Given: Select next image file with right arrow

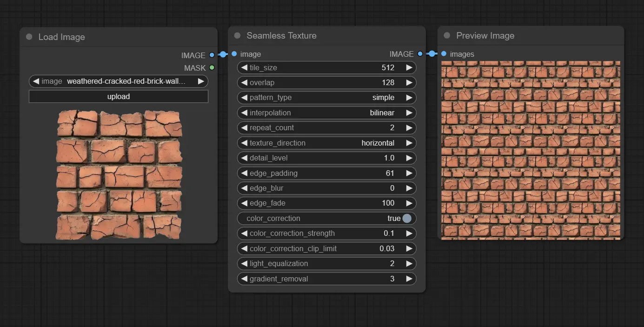Looking at the screenshot, I should point(201,81).
